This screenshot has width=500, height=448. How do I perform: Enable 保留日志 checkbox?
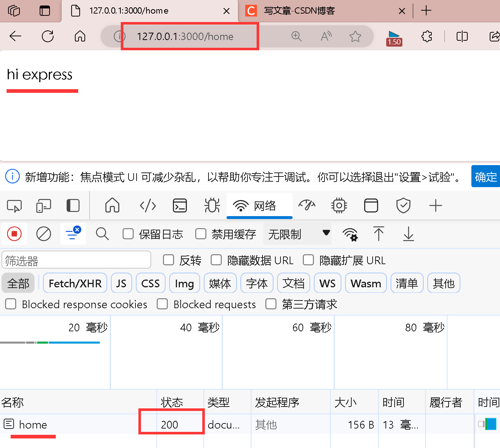pos(128,234)
